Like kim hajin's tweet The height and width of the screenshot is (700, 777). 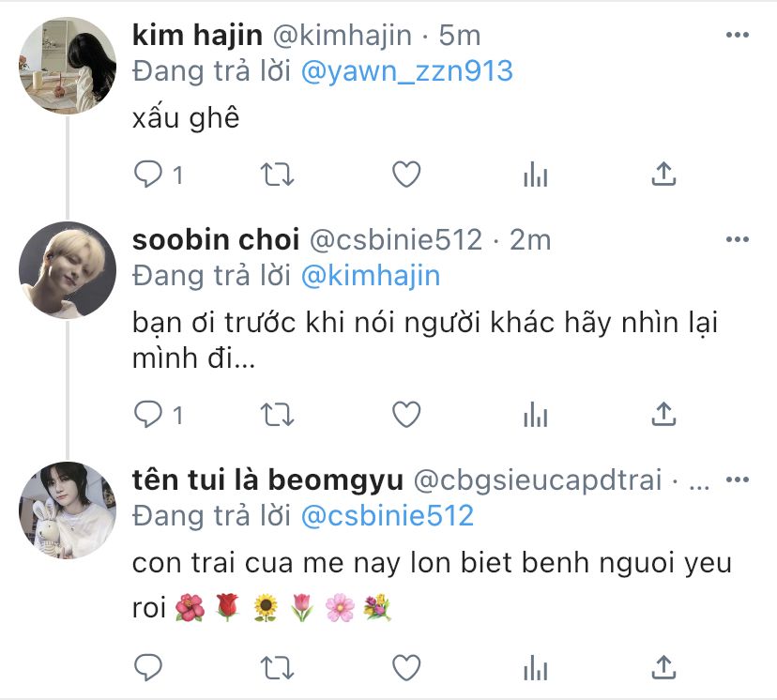(406, 175)
